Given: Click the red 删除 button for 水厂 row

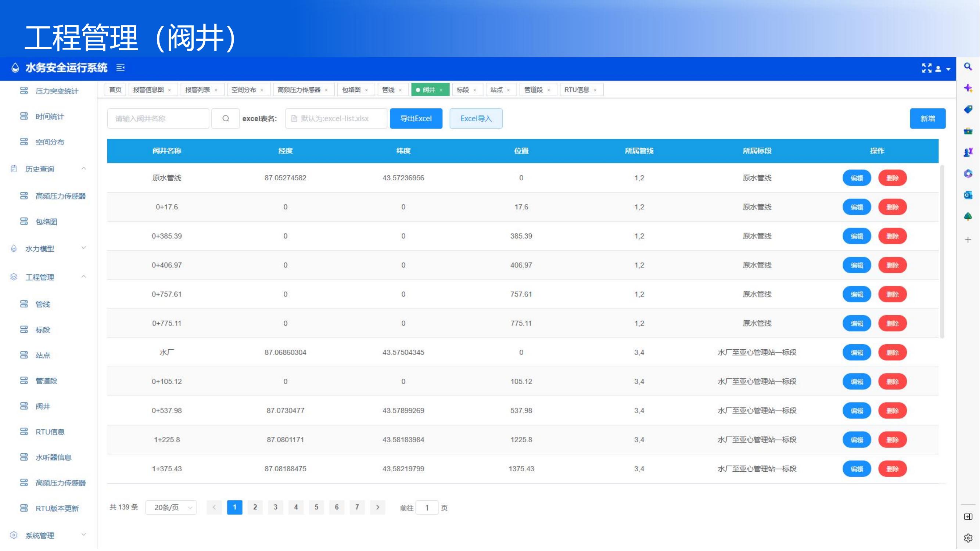Looking at the screenshot, I should tap(893, 353).
